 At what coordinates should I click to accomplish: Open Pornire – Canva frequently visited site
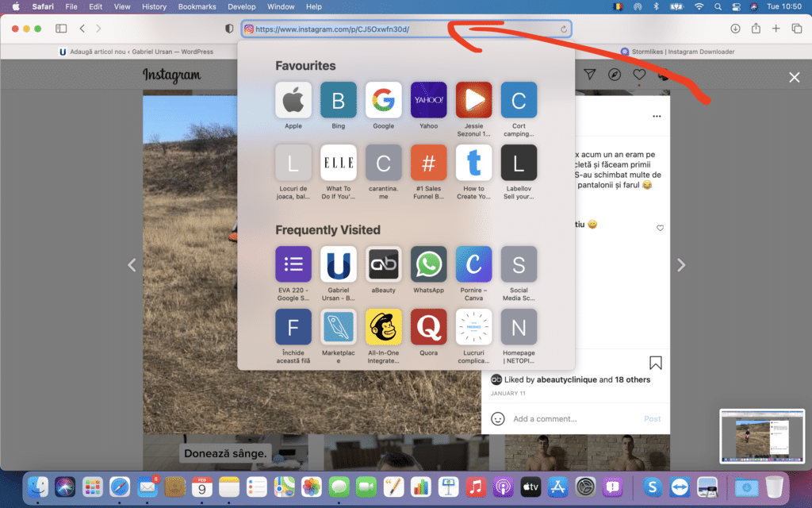coord(473,264)
